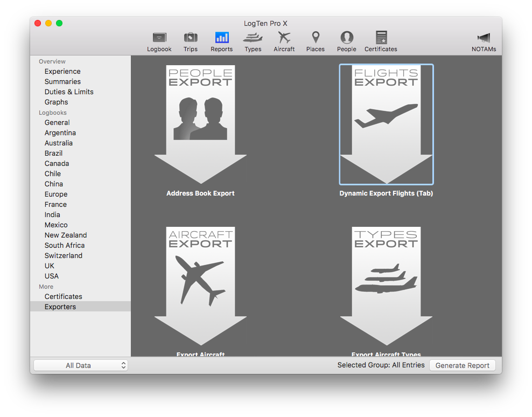532x417 pixels.
Task: Open the Types toolbar icon
Action: click(x=253, y=38)
